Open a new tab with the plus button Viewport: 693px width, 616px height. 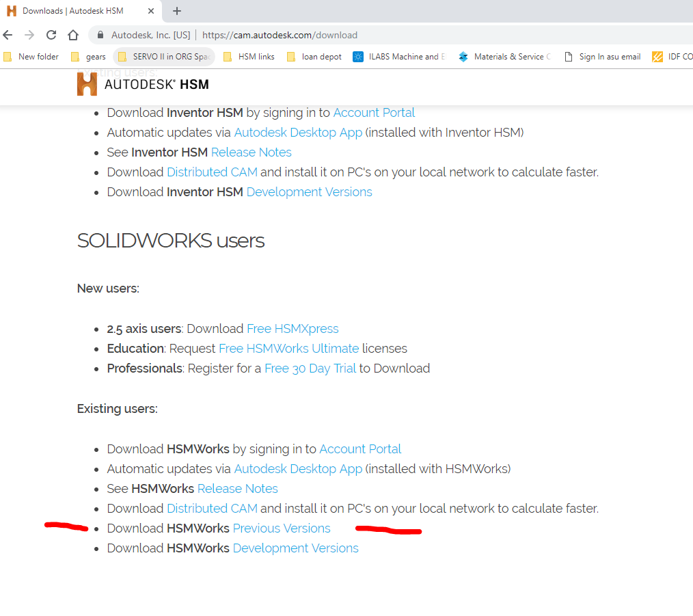coord(177,11)
